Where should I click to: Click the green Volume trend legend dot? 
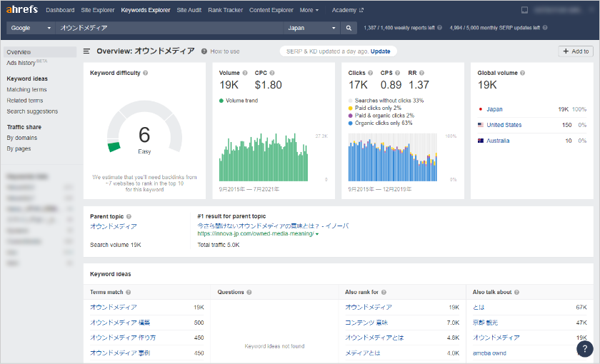tap(221, 101)
